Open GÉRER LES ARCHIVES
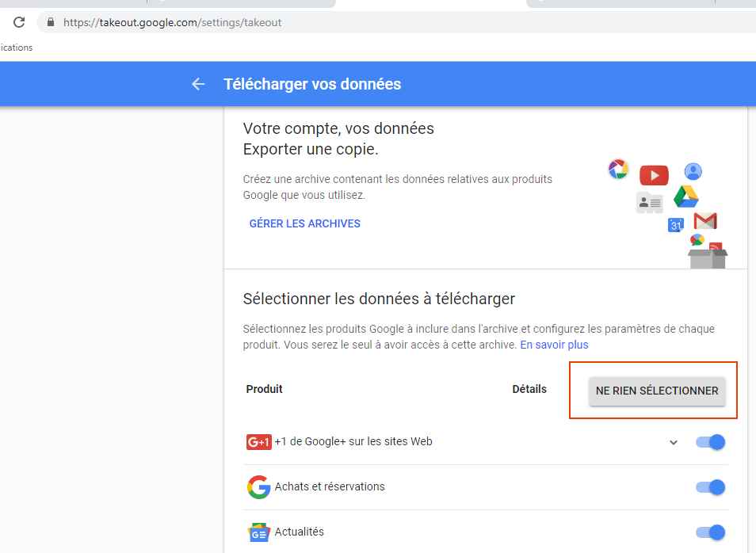The image size is (756, 553). coord(304,223)
